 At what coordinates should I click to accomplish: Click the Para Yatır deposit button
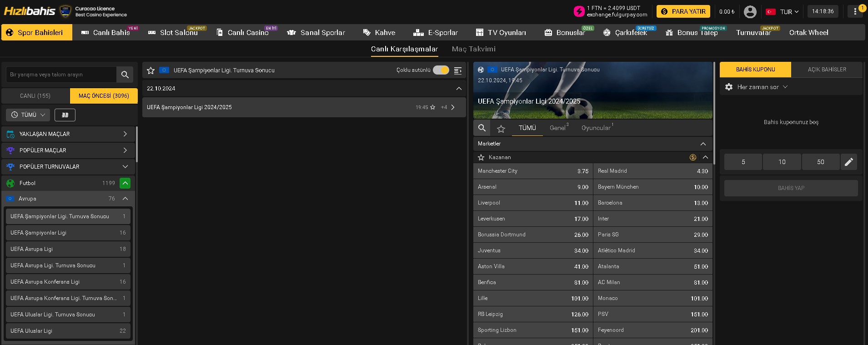click(x=683, y=11)
